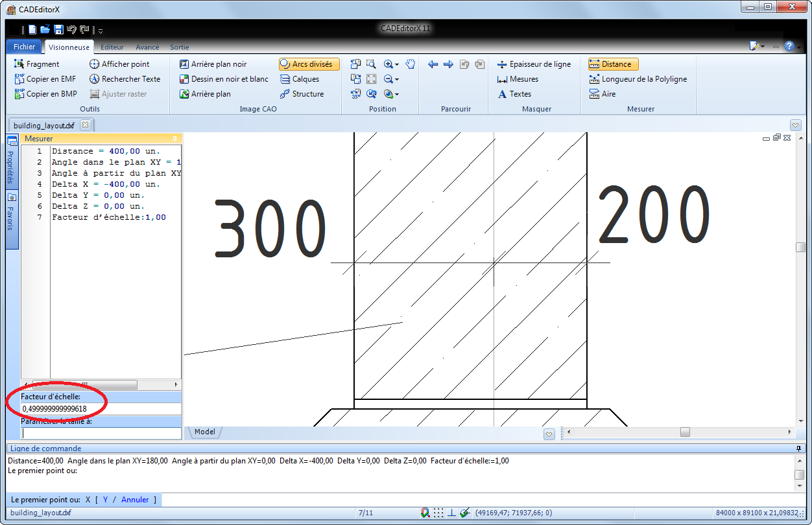Select the Aire measurement tool
812x525 pixels.
(603, 94)
